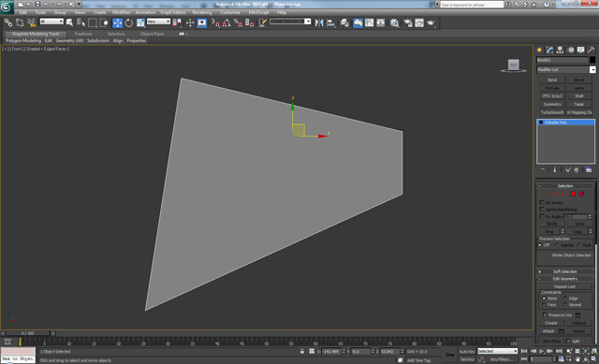The height and width of the screenshot is (364, 599).
Task: Select the Edge constraint radio button
Action: coord(565,298)
